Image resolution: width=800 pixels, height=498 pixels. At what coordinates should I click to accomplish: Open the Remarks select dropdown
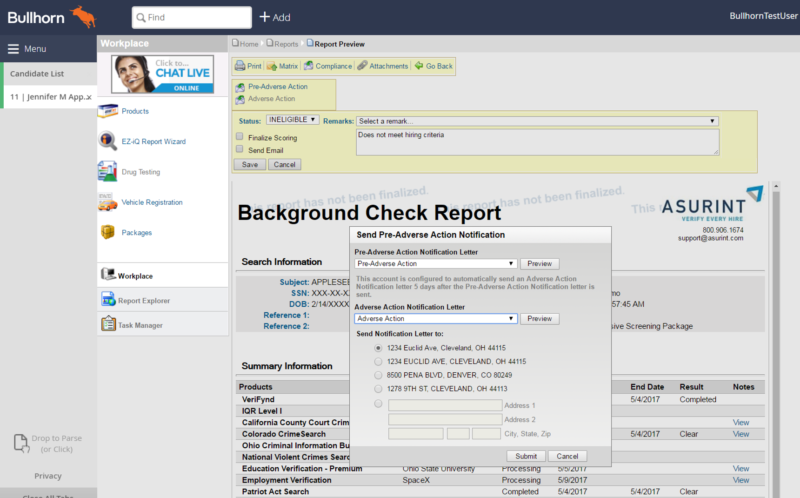(537, 121)
